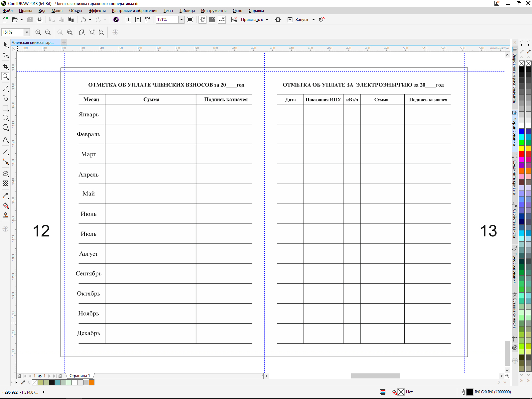Toggle the grid display
The height and width of the screenshot is (399, 532).
point(212,20)
